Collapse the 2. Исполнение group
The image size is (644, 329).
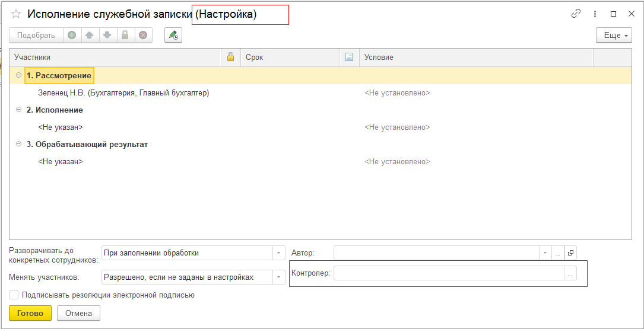click(18, 110)
